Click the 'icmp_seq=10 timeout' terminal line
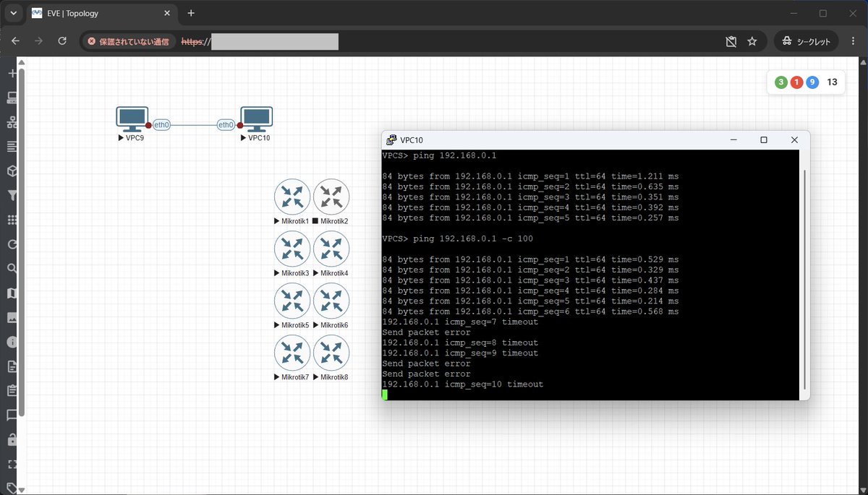This screenshot has width=868, height=495. click(x=463, y=384)
